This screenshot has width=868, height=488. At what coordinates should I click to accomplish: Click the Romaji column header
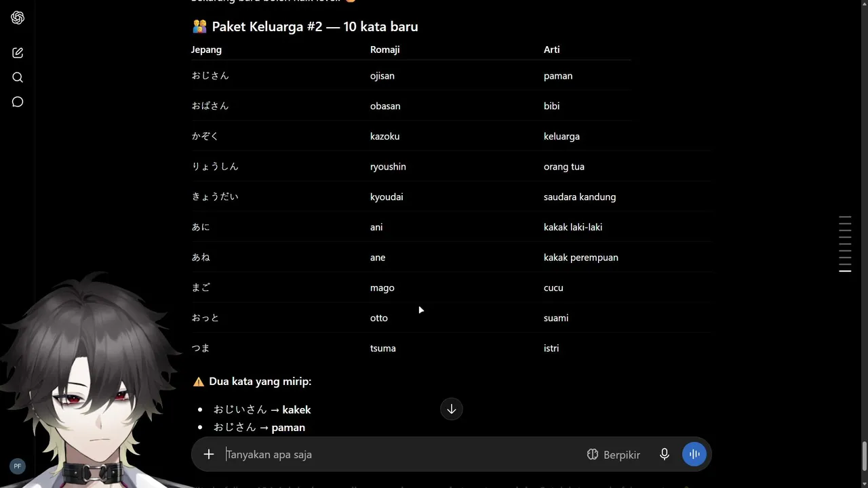[385, 49]
